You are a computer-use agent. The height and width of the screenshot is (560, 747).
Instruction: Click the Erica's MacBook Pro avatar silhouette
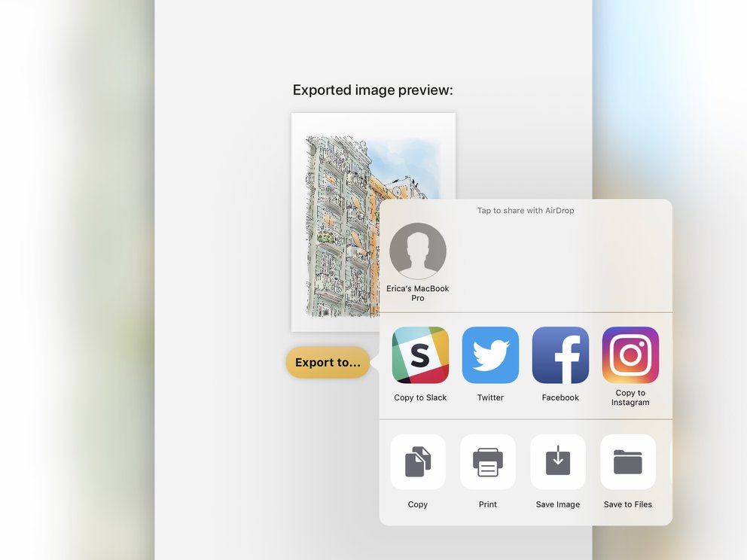(418, 251)
